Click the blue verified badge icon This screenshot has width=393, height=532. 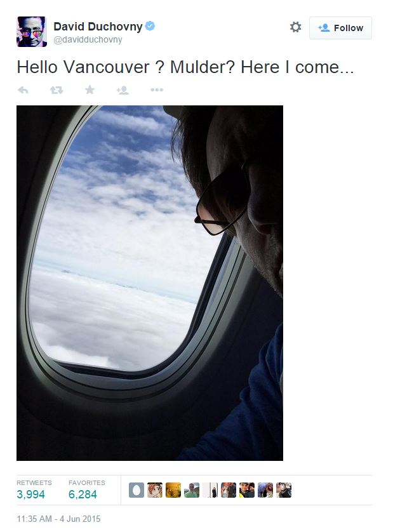click(x=150, y=26)
